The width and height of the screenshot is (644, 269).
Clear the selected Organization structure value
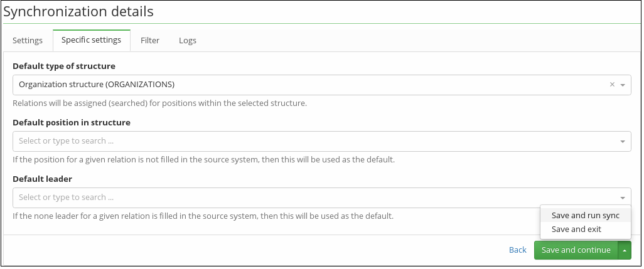point(612,85)
